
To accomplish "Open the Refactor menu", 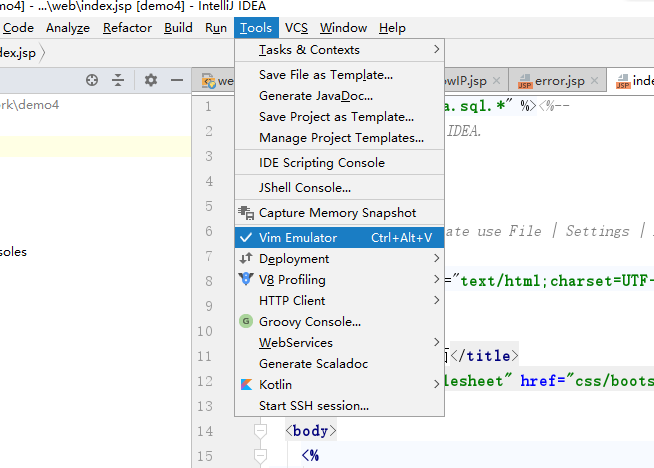I will click(127, 28).
